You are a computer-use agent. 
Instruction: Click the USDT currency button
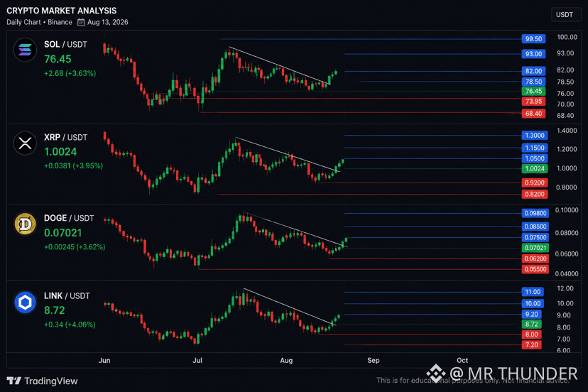565,15
